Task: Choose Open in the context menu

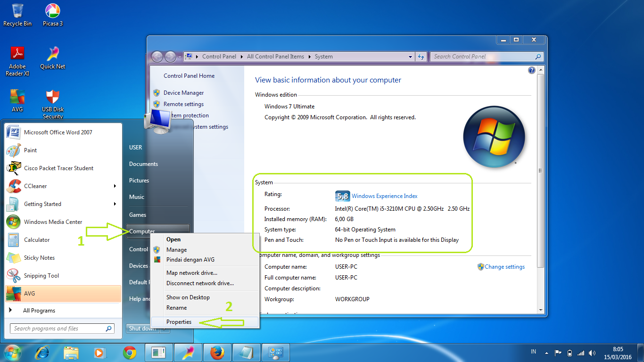Action: (x=205, y=239)
